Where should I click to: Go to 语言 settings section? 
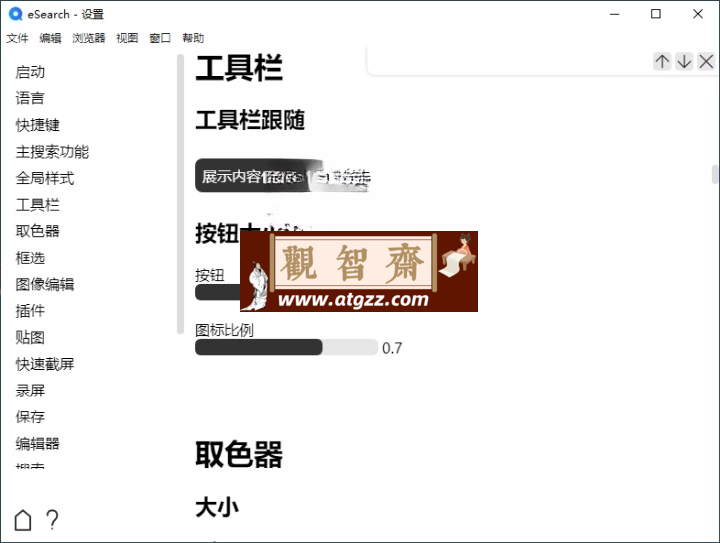pyautogui.click(x=30, y=98)
